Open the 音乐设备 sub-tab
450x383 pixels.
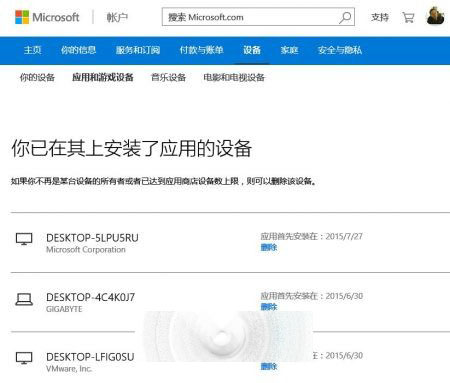(x=168, y=78)
